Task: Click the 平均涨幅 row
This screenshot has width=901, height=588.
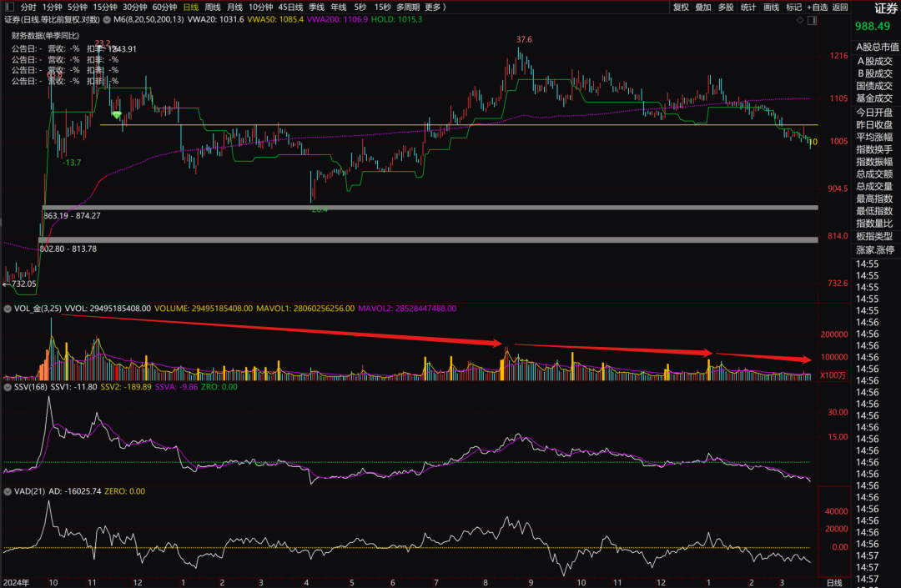Action: (876, 138)
